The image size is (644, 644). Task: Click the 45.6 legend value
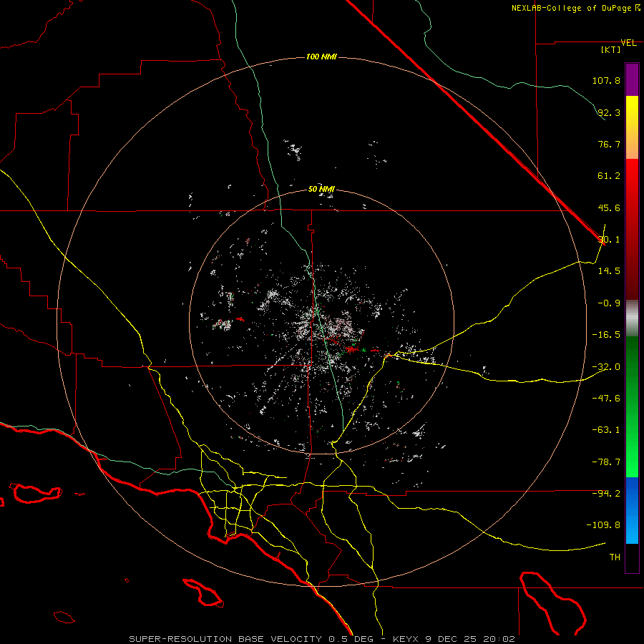pos(609,208)
